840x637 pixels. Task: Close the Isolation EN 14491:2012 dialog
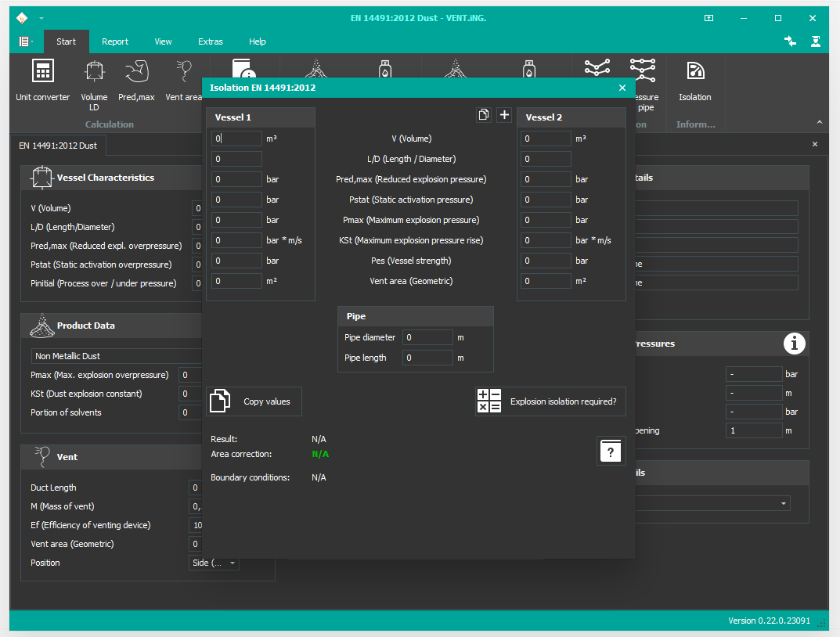coord(622,88)
